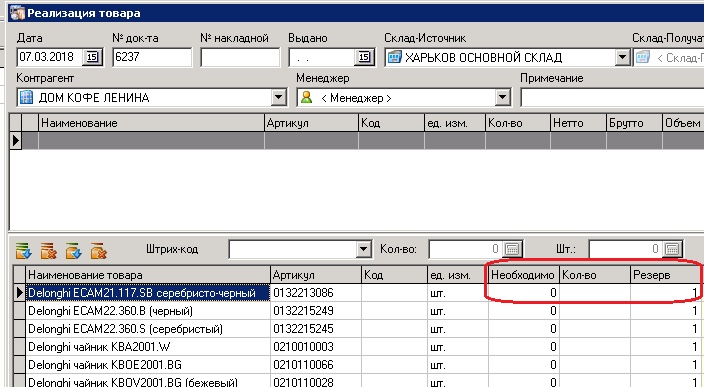
Task: Click the Склад-Получатель warehouse icon
Action: click(642, 57)
